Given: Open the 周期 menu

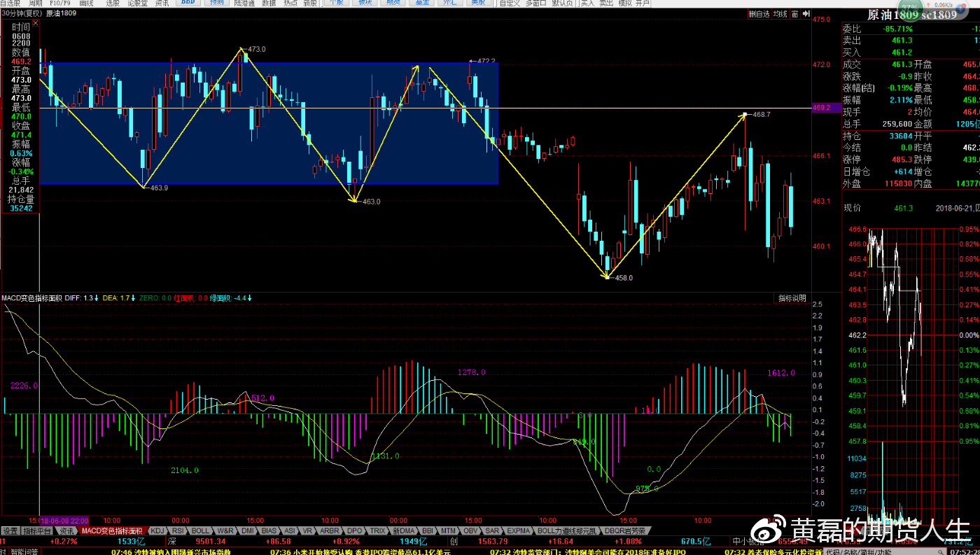Looking at the screenshot, I should (35, 3).
